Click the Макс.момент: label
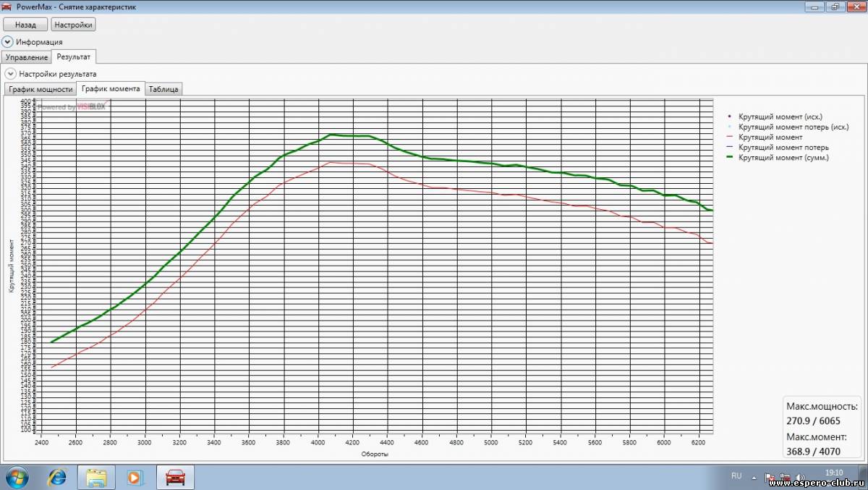The image size is (868, 490). 817,437
